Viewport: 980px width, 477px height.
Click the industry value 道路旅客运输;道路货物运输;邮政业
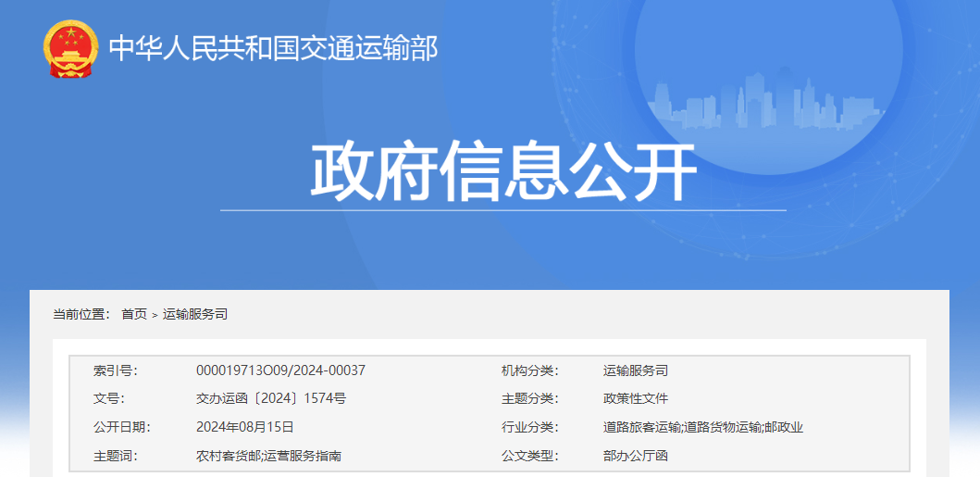702,427
